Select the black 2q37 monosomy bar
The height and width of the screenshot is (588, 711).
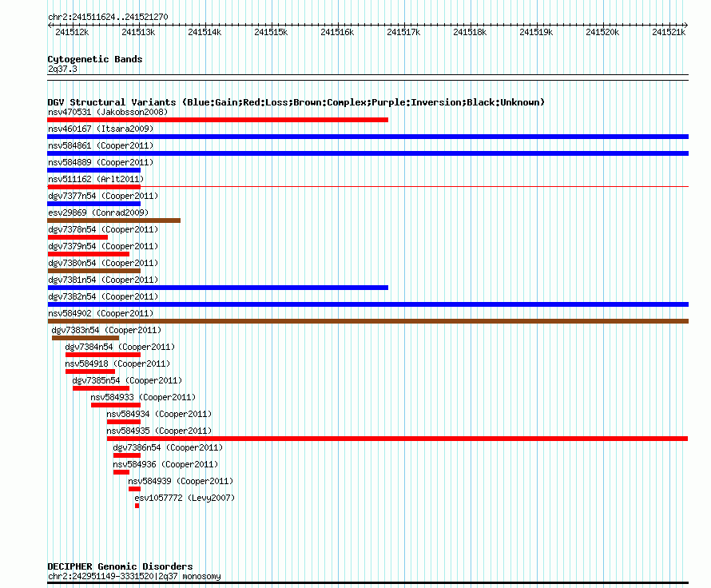click(x=367, y=583)
